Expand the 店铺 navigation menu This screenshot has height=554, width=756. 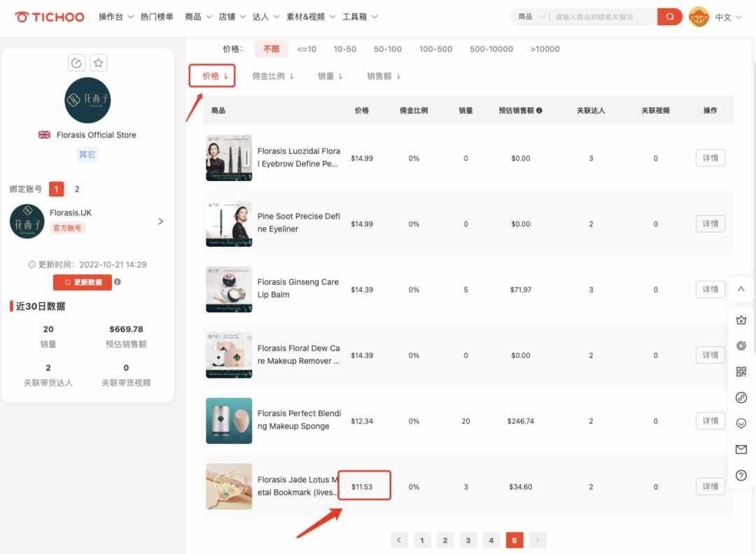(x=232, y=17)
